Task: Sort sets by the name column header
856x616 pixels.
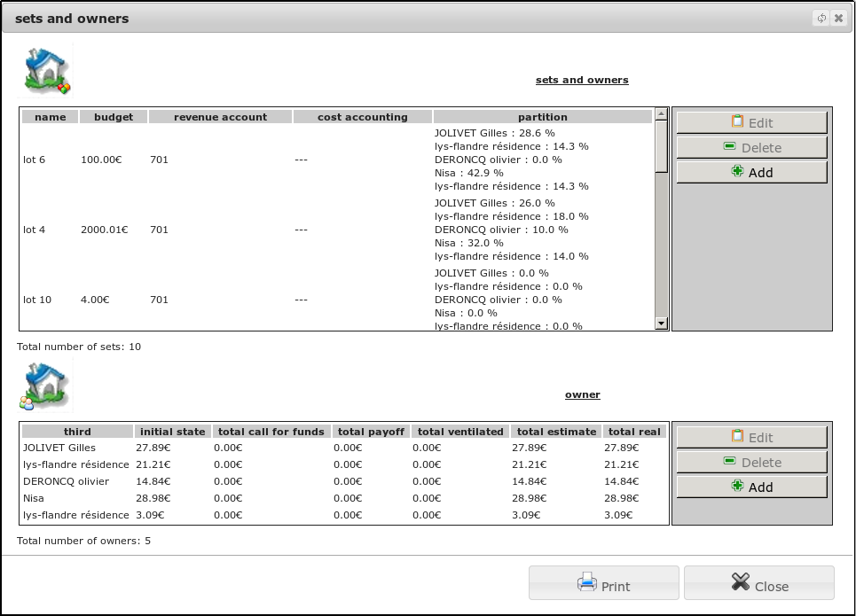Action: (x=51, y=117)
